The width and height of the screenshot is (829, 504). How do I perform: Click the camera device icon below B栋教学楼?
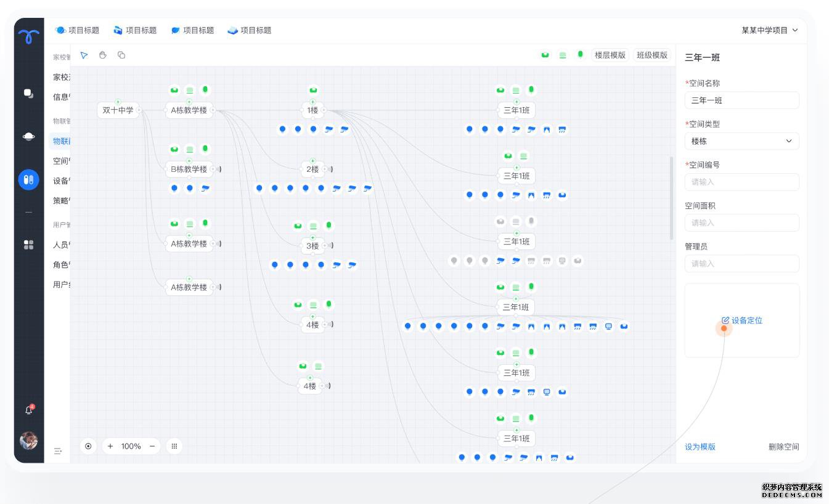(205, 188)
